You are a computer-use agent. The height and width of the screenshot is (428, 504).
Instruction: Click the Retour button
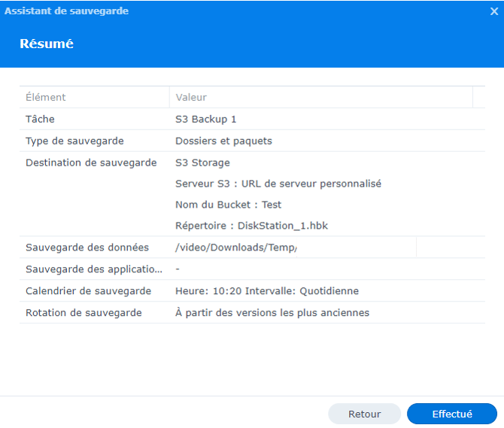coord(365,414)
